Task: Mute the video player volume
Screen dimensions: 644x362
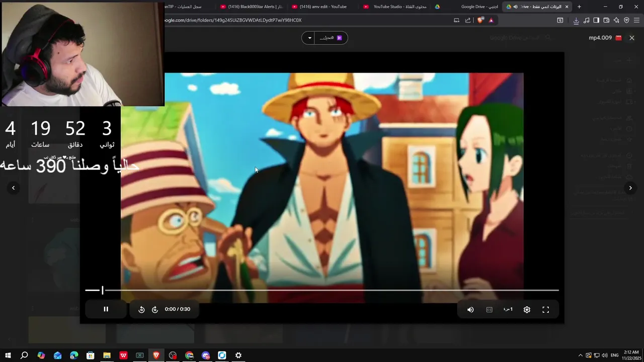Action: pos(470,310)
